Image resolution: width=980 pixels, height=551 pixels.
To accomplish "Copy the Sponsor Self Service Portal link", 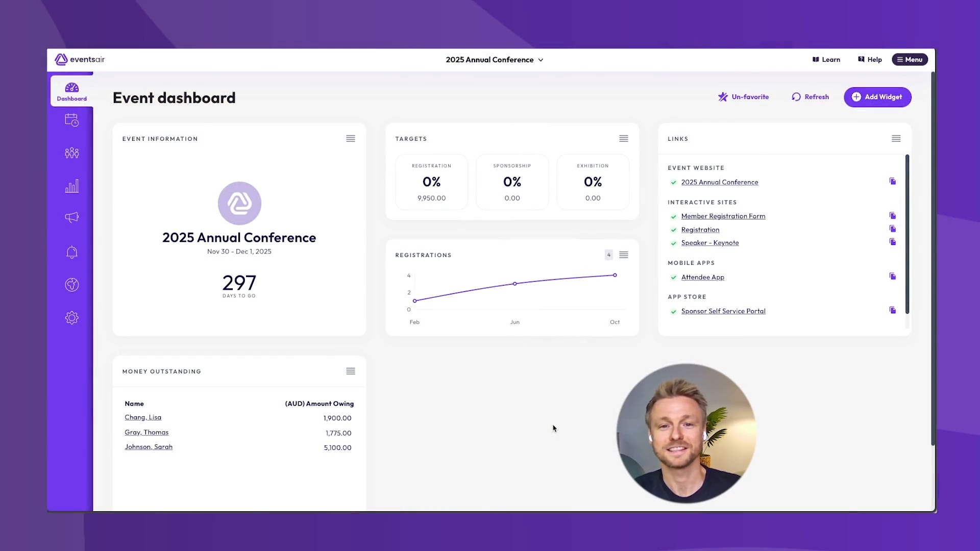I will pos(893,310).
